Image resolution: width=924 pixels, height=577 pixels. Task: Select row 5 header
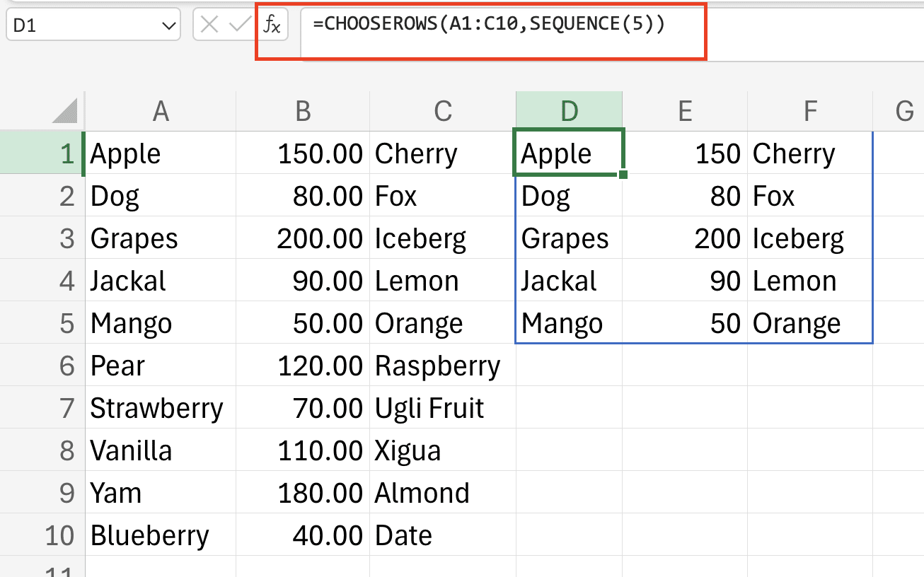pos(42,322)
